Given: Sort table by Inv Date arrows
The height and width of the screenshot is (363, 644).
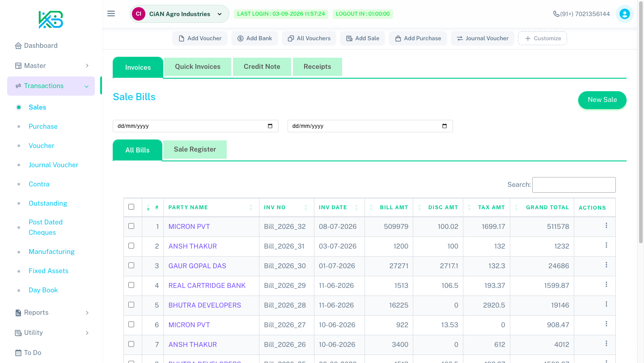Looking at the screenshot, I should pyautogui.click(x=356, y=207).
